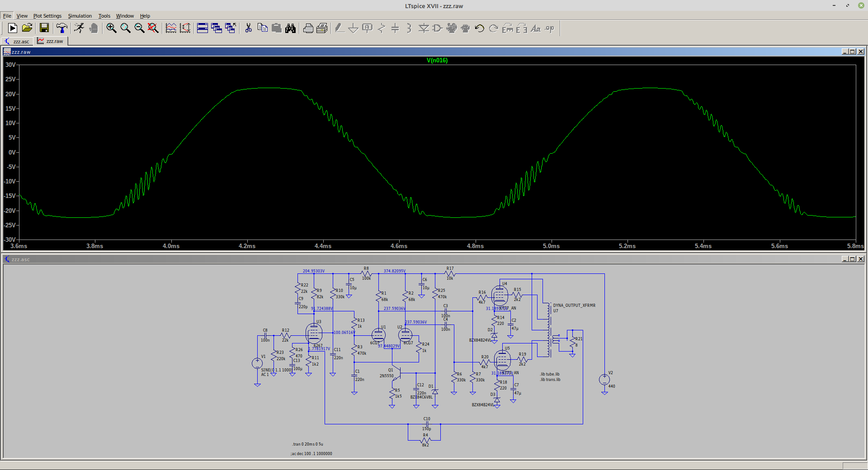The width and height of the screenshot is (868, 470).
Task: Open the File menu
Action: point(7,16)
